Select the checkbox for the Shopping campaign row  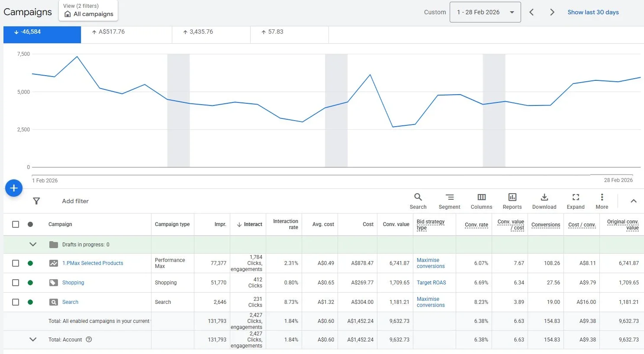tap(16, 283)
